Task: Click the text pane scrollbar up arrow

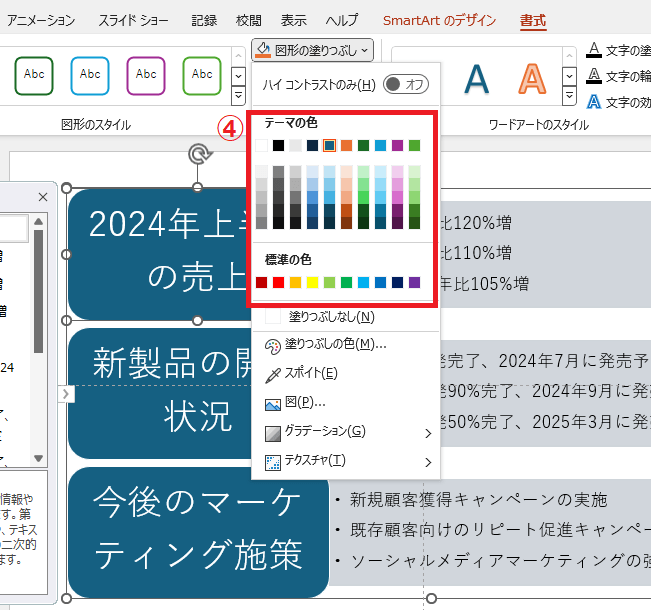Action: [39, 222]
